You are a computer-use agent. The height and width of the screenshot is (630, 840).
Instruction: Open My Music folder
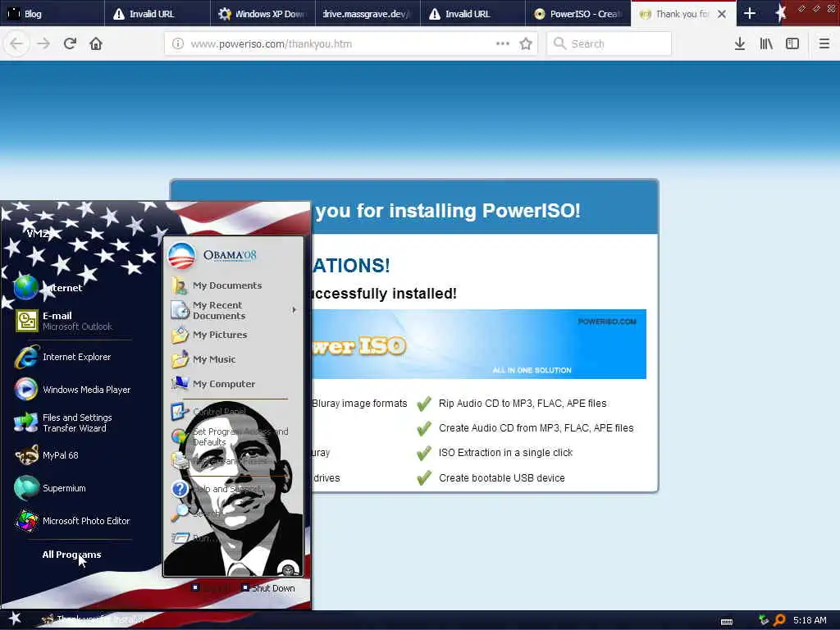point(203,359)
